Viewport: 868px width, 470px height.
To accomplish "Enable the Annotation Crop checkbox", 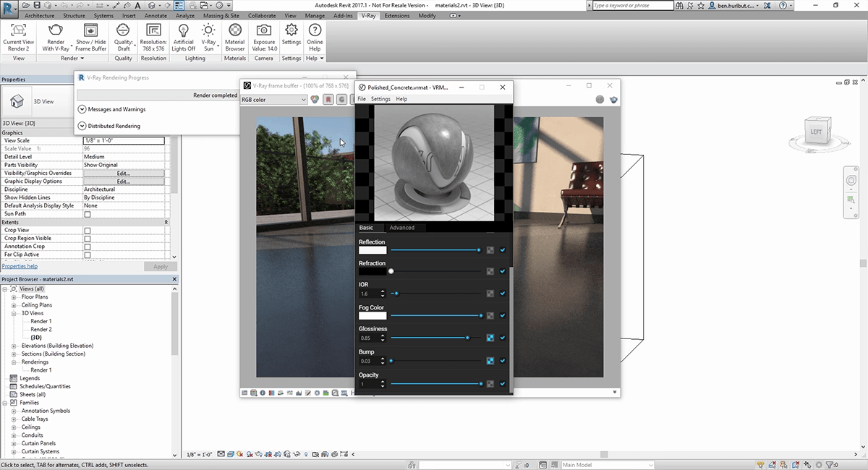I will click(x=88, y=247).
